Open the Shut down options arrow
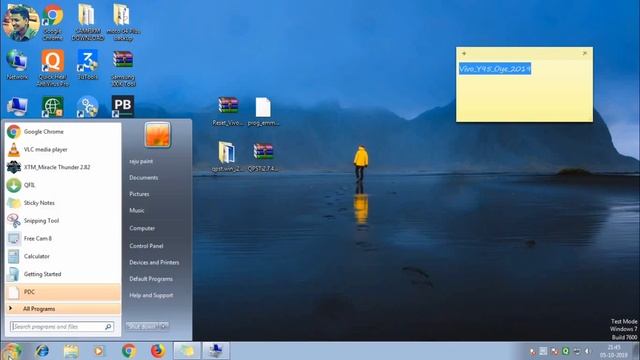The height and width of the screenshot is (360, 640). point(163,326)
